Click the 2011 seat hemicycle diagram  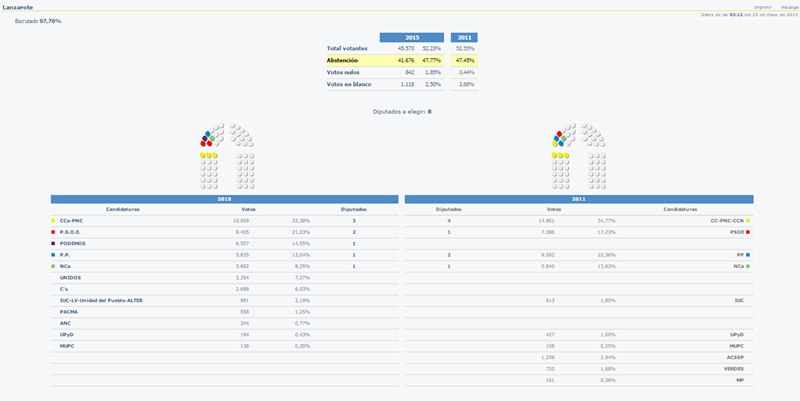click(x=574, y=157)
